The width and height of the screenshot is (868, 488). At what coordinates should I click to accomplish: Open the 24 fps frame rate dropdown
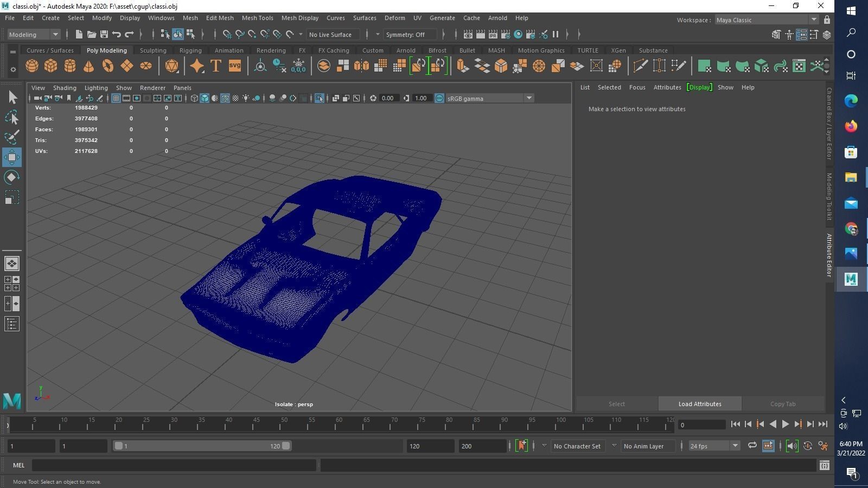[x=714, y=446]
